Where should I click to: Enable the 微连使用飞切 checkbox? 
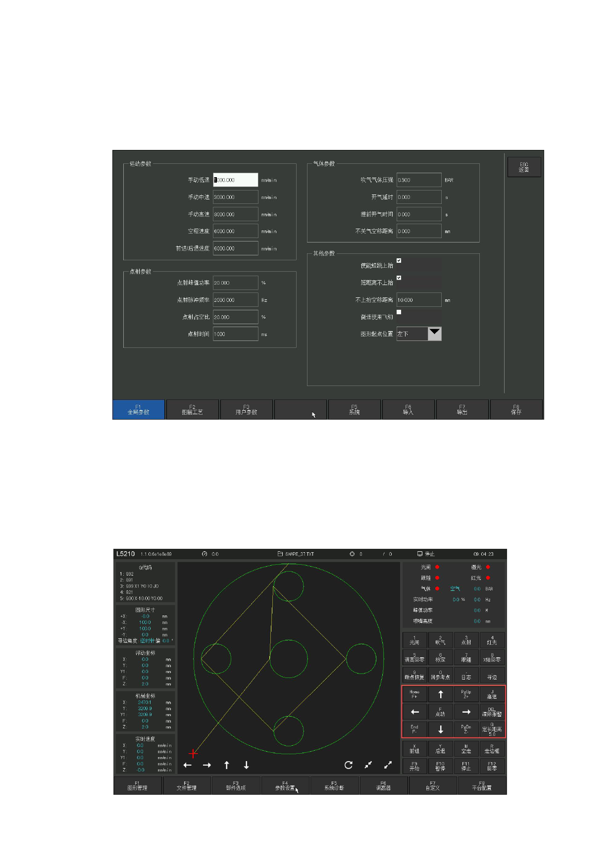[x=399, y=312]
